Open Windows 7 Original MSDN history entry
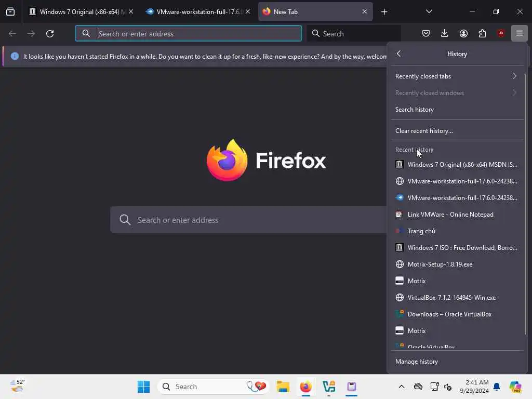The image size is (532, 399). pyautogui.click(x=457, y=165)
